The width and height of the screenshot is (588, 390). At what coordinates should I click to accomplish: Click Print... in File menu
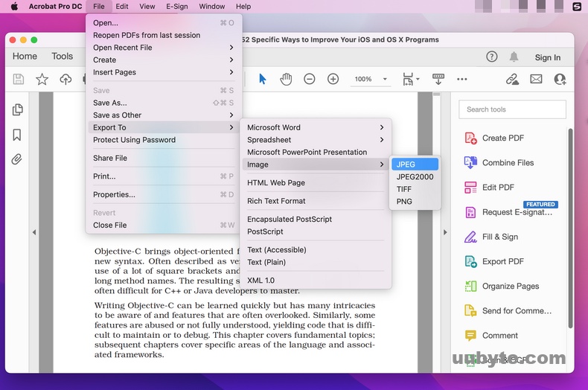point(164,176)
